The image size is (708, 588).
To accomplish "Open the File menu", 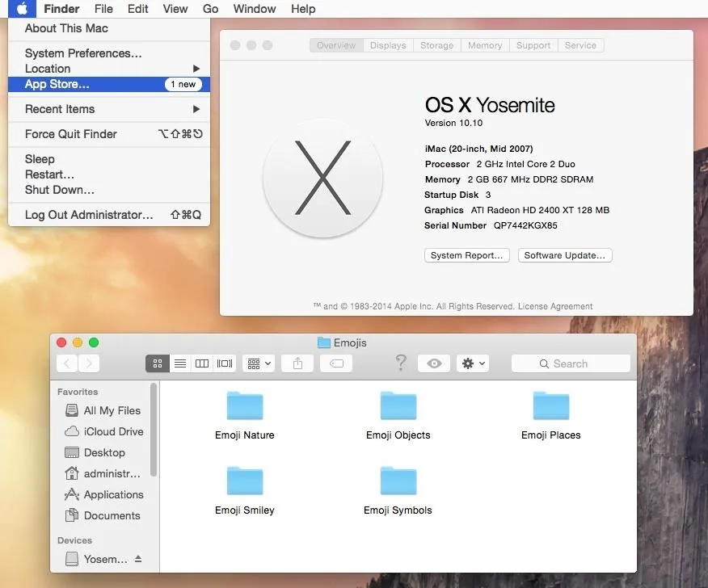I will point(103,9).
